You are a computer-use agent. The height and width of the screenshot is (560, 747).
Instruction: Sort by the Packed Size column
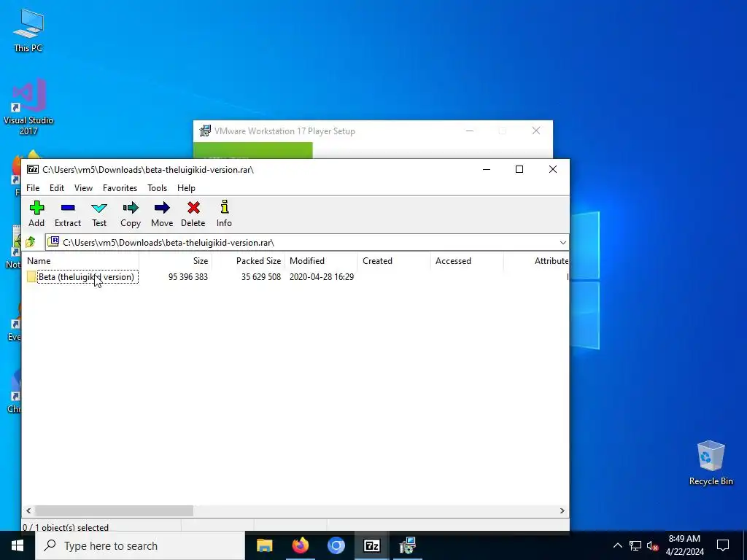tap(248, 261)
